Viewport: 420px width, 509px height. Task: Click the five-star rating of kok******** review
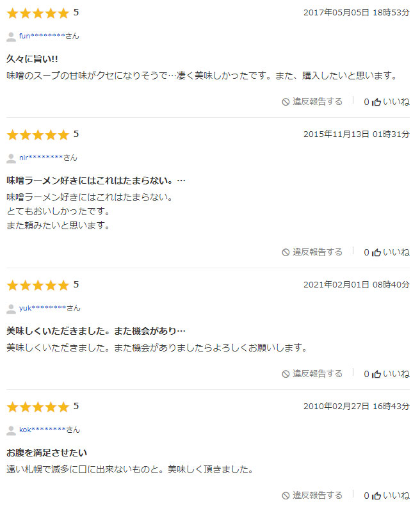tap(37, 407)
